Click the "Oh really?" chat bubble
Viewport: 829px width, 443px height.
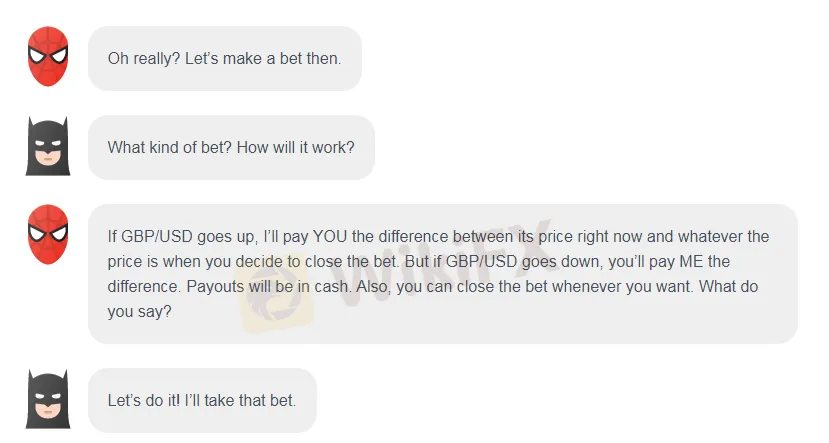pos(224,58)
